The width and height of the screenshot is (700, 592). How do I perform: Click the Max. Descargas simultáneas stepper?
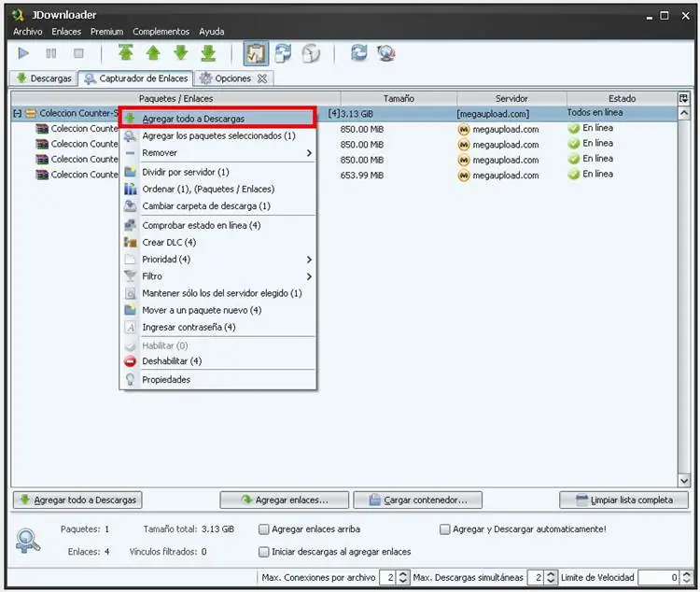tap(551, 578)
